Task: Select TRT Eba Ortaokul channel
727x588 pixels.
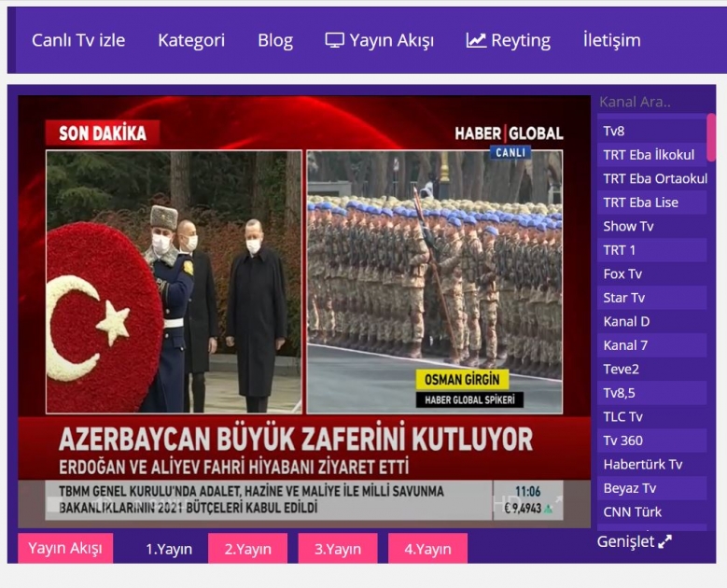Action: tap(651, 178)
